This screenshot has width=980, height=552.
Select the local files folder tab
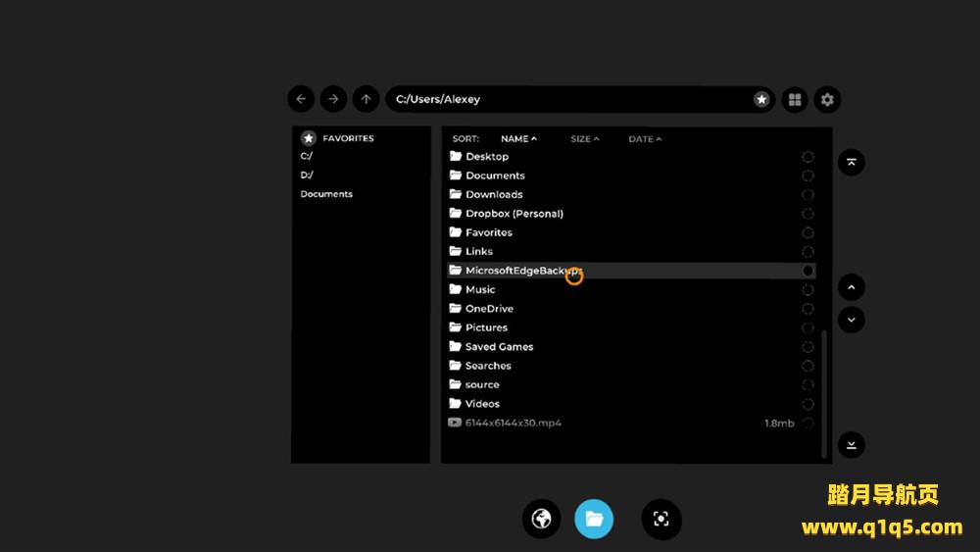pos(594,519)
